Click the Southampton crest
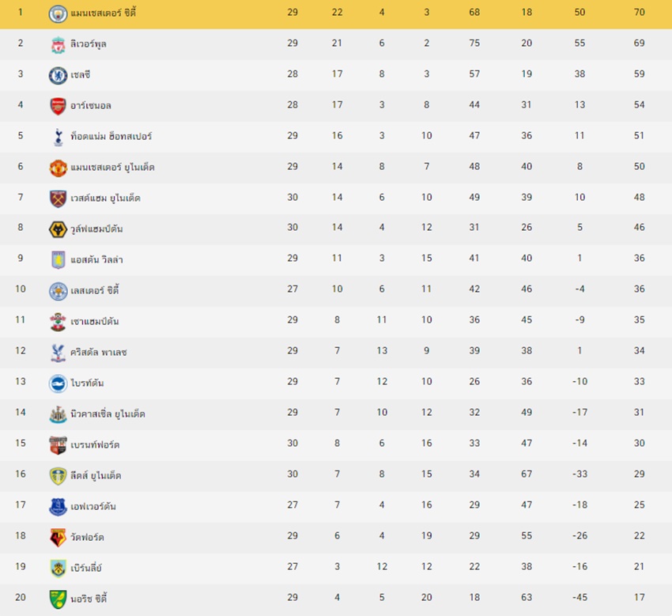The width and height of the screenshot is (672, 616). coord(58,322)
